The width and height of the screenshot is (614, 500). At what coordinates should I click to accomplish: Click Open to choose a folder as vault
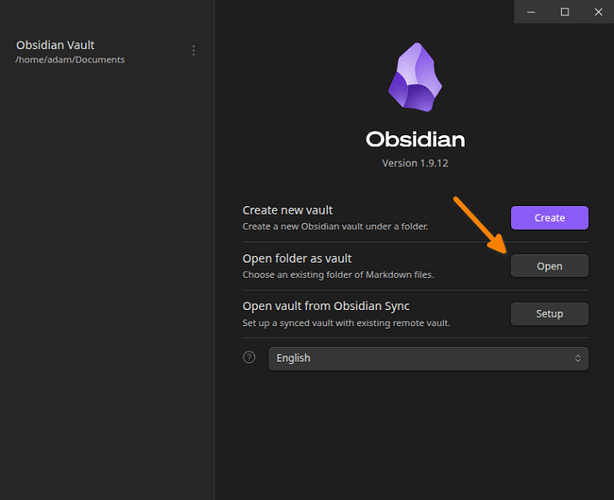click(x=549, y=266)
